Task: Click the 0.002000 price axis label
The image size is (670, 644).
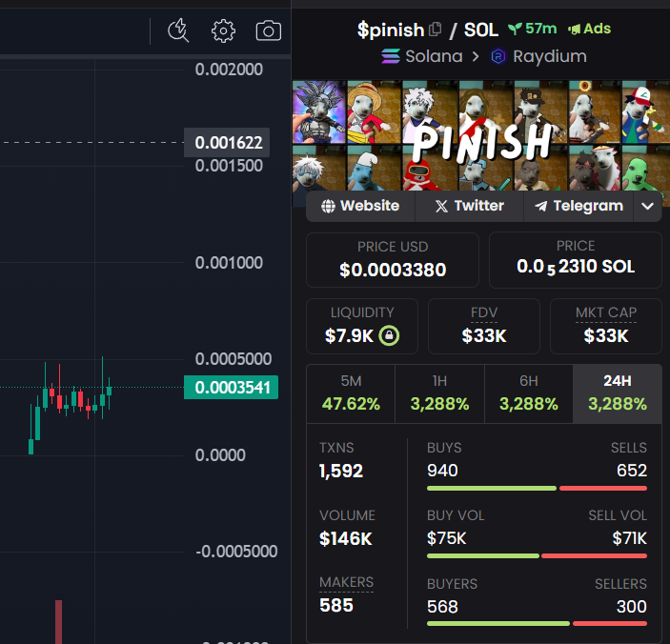Action: [229, 70]
